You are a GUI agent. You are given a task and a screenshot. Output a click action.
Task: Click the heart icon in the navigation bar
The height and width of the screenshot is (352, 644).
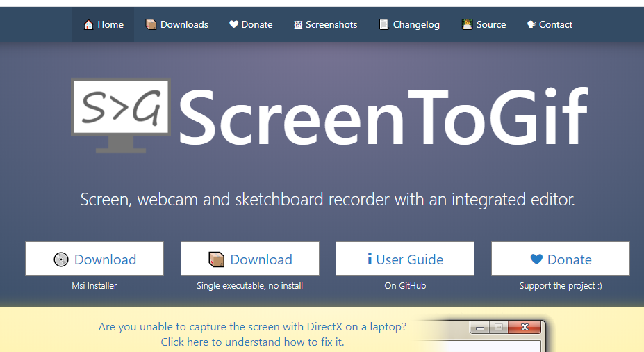click(x=233, y=24)
